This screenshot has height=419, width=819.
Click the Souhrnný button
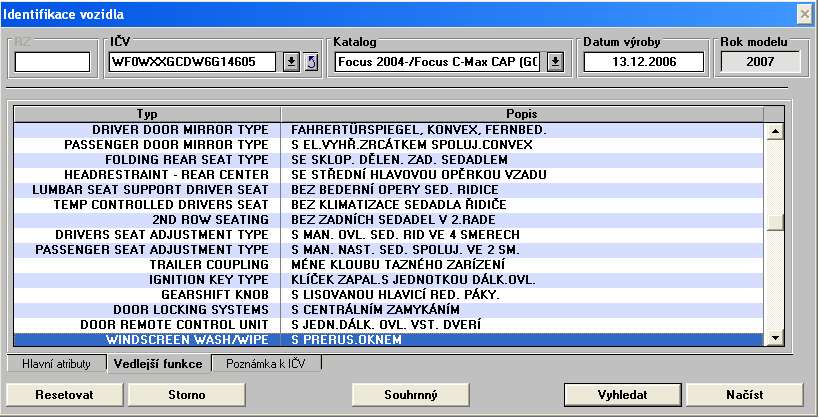click(411, 394)
